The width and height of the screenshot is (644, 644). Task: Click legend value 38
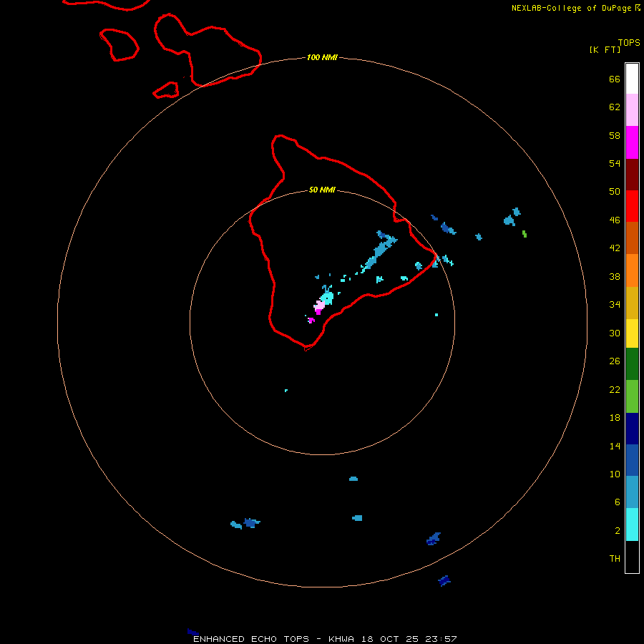[615, 276]
